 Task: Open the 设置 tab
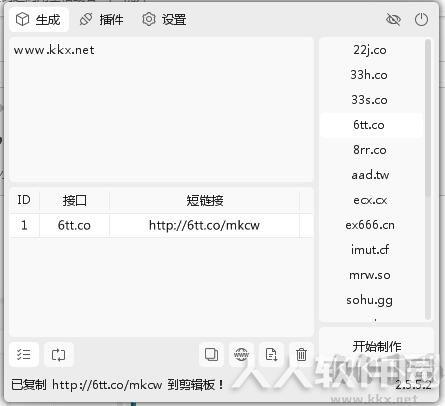click(x=164, y=19)
